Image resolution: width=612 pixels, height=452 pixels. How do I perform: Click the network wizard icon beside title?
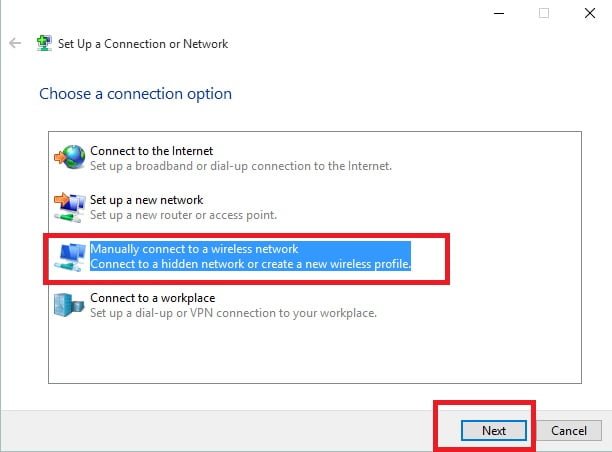pos(44,43)
